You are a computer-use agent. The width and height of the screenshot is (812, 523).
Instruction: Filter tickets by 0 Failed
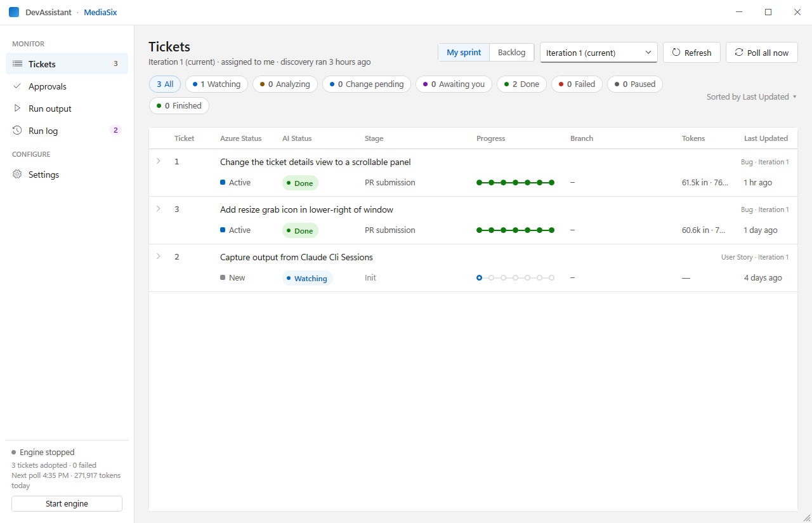click(x=577, y=84)
